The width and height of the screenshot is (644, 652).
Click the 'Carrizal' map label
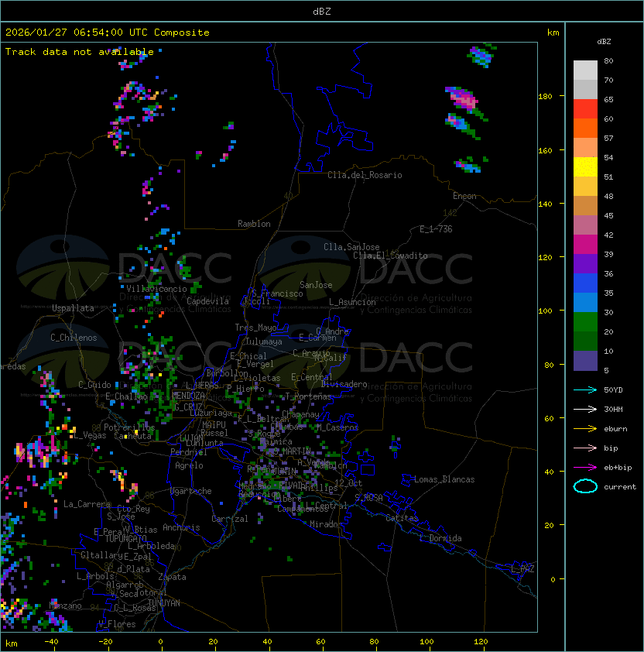click(230, 519)
